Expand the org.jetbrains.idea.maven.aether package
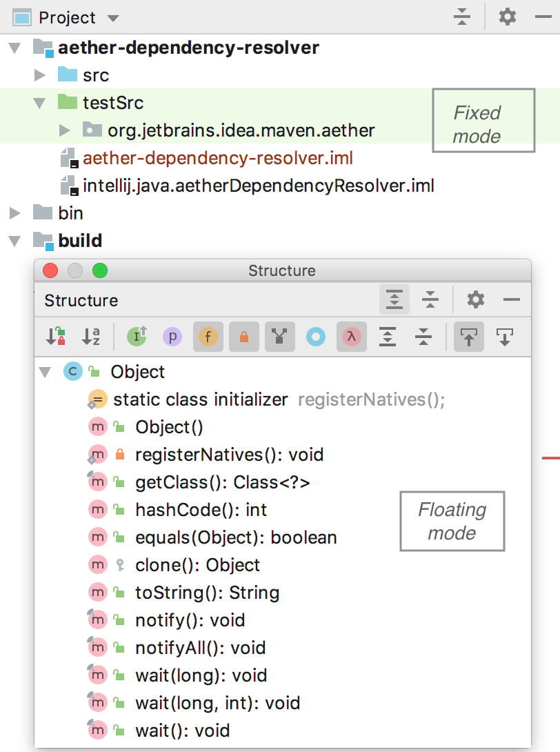Screen dimensions: 560x752 coord(64,130)
